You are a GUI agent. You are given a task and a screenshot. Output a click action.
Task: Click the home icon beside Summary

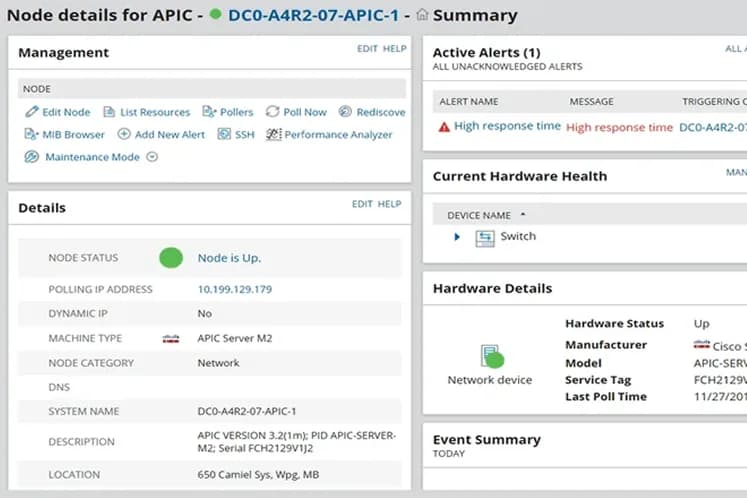click(x=422, y=15)
